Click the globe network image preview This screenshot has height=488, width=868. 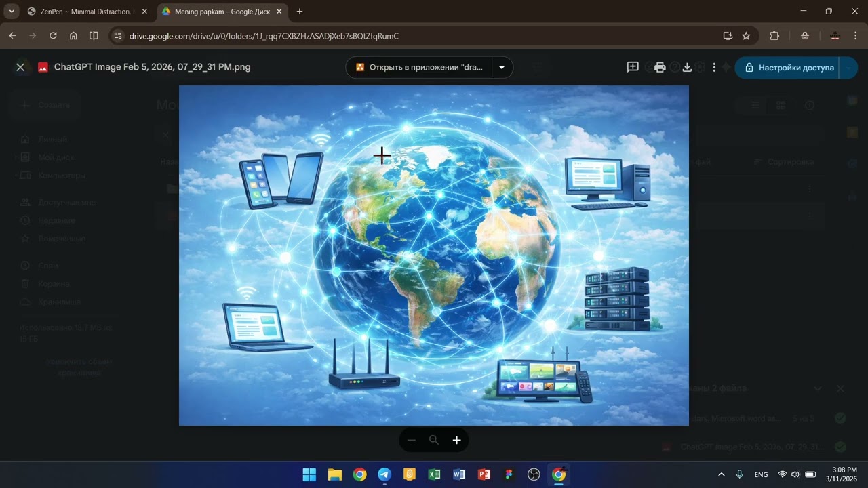[434, 256]
